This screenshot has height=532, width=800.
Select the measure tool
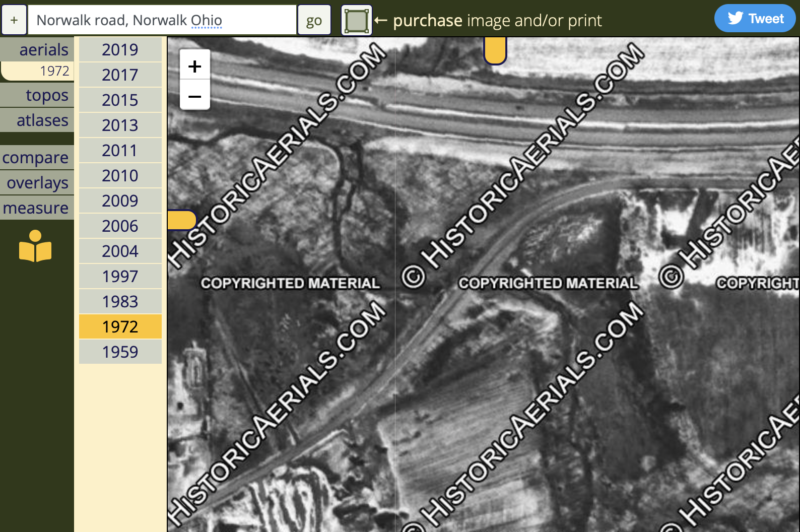(37, 208)
